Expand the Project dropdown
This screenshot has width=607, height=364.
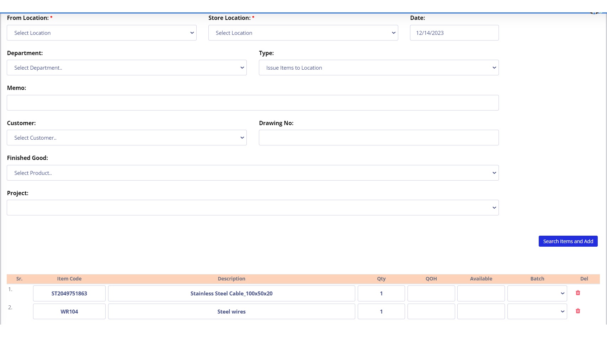point(252,208)
